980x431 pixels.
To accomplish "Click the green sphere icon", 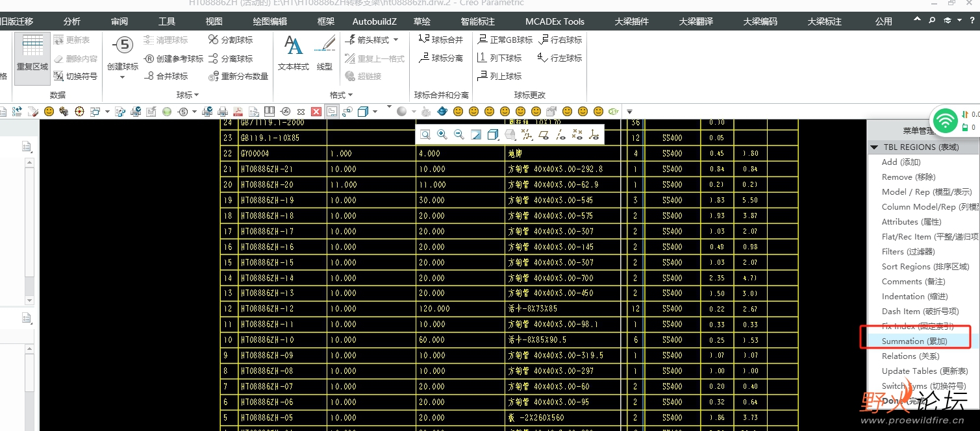I will pos(167,112).
